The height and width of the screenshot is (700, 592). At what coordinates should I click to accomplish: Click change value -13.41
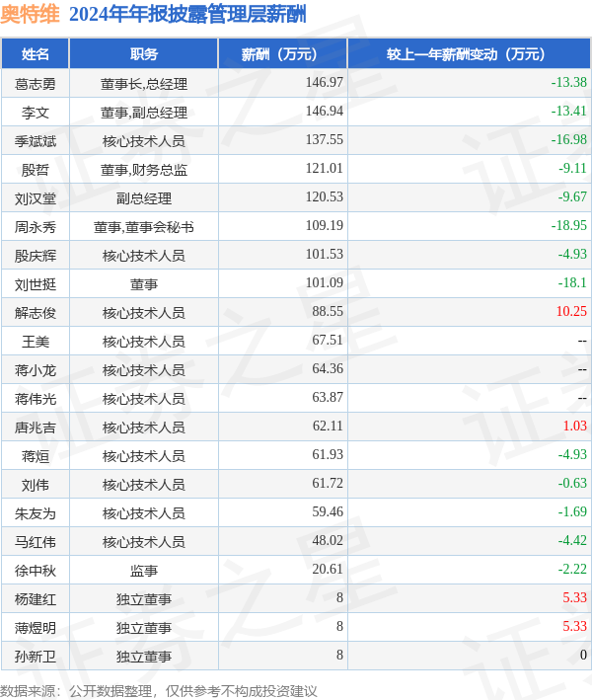(x=568, y=111)
